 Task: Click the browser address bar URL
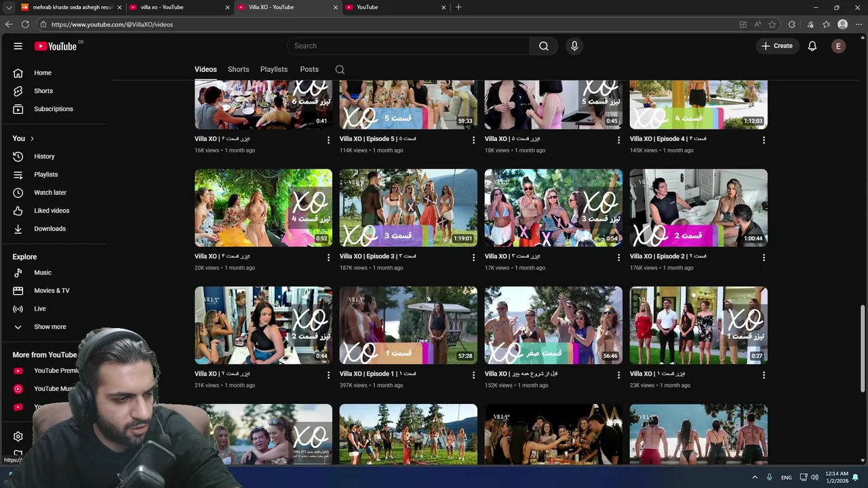pos(112,24)
